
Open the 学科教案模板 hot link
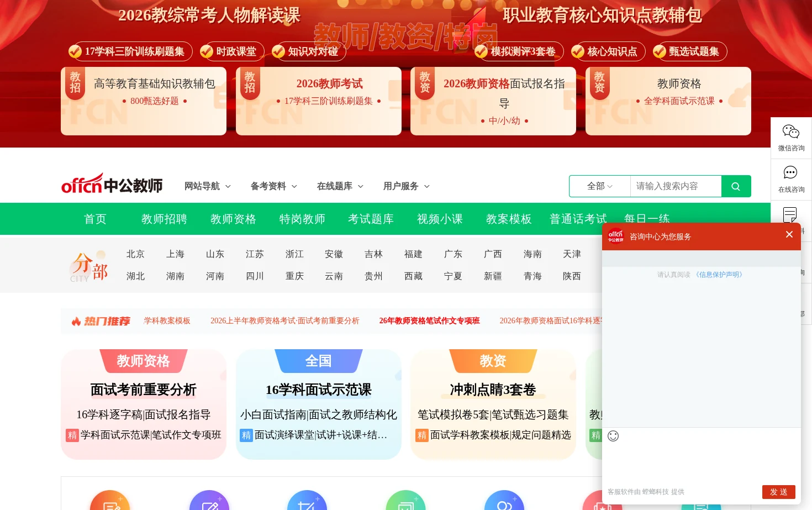point(167,321)
